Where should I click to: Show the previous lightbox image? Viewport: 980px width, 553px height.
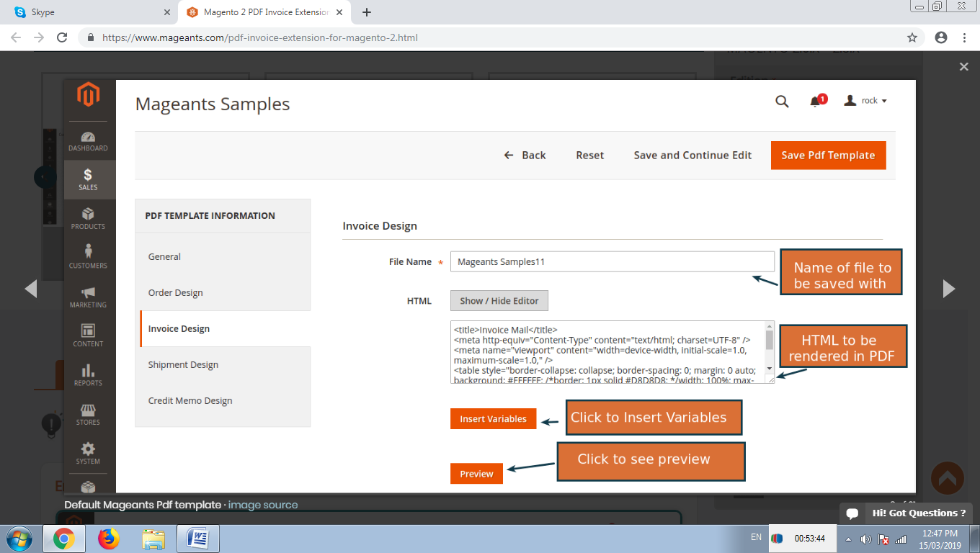pos(30,289)
